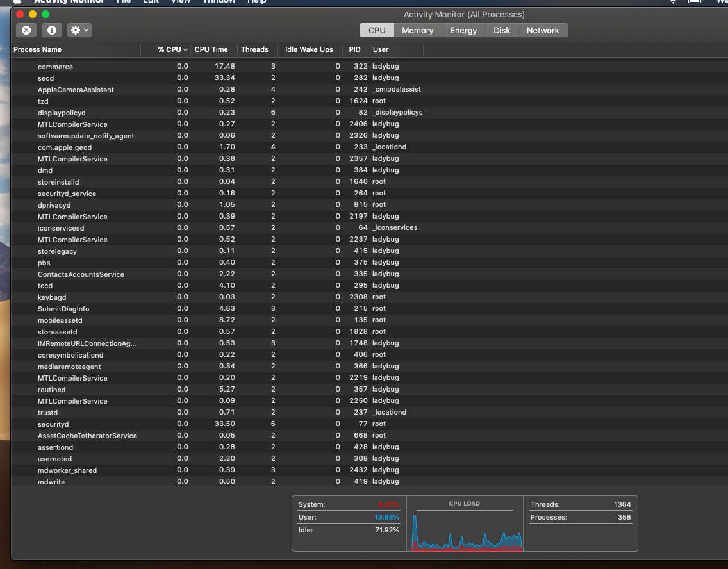This screenshot has width=728, height=569.
Task: Select the securityd process row
Action: [x=370, y=424]
